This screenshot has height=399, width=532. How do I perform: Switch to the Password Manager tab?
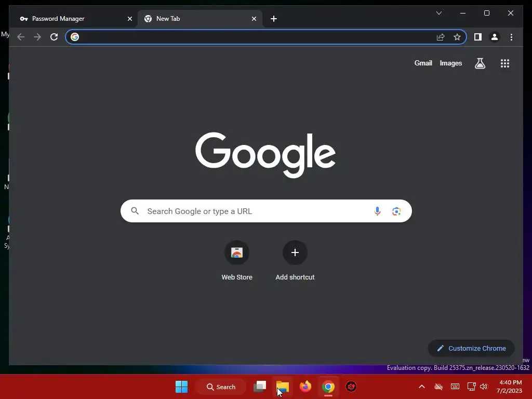[74, 19]
